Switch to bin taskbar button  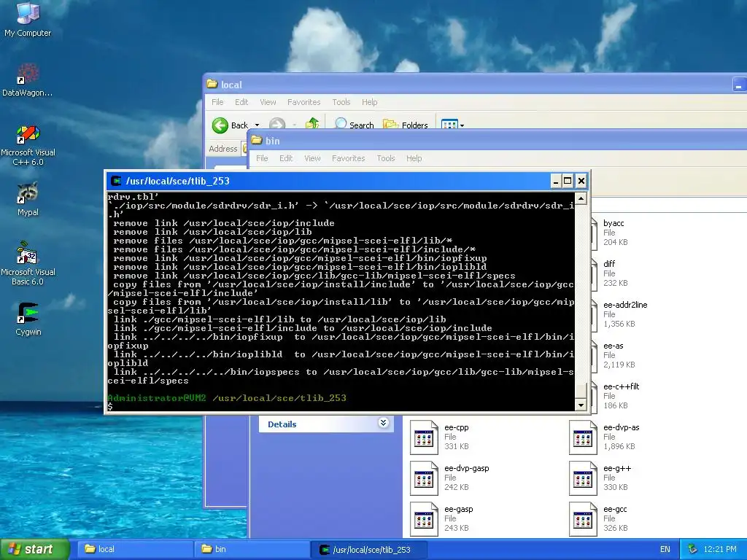tap(252, 549)
